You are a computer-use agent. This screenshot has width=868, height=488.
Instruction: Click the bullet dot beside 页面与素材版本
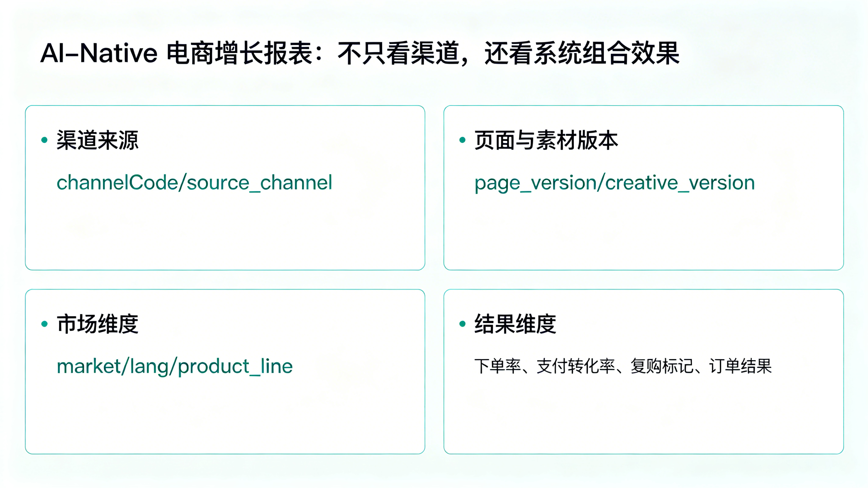click(462, 140)
